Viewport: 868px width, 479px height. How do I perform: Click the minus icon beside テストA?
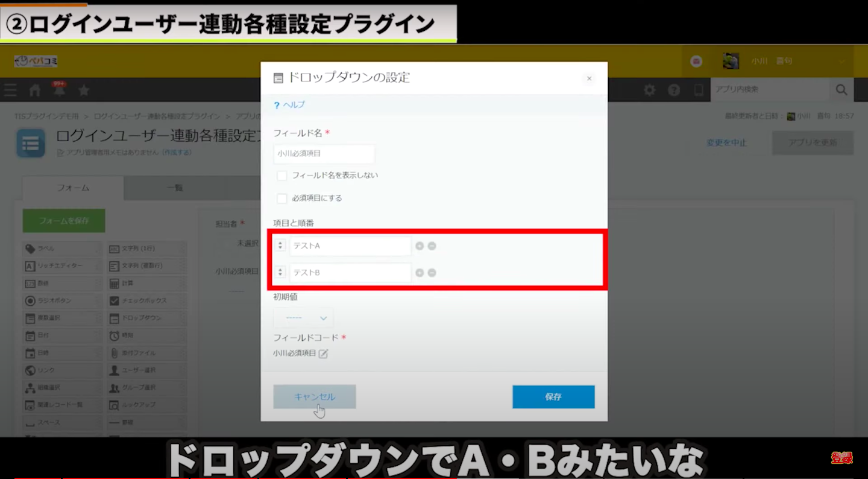[432, 246]
